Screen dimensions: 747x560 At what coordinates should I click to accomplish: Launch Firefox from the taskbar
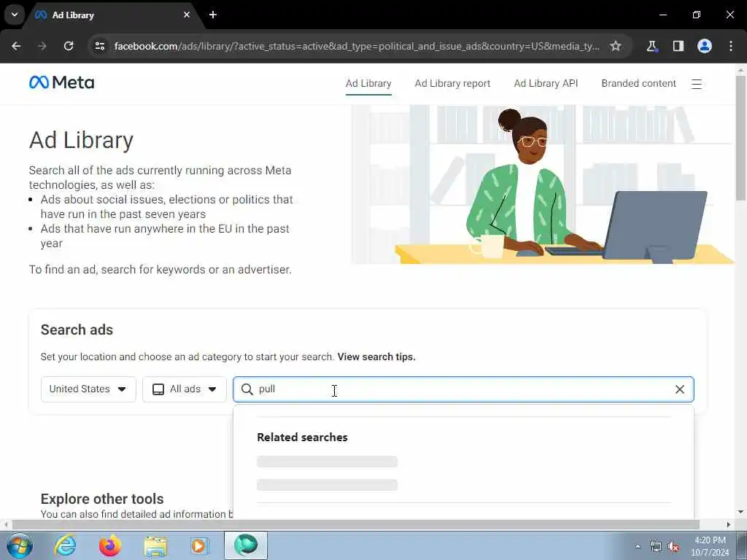coord(109,545)
